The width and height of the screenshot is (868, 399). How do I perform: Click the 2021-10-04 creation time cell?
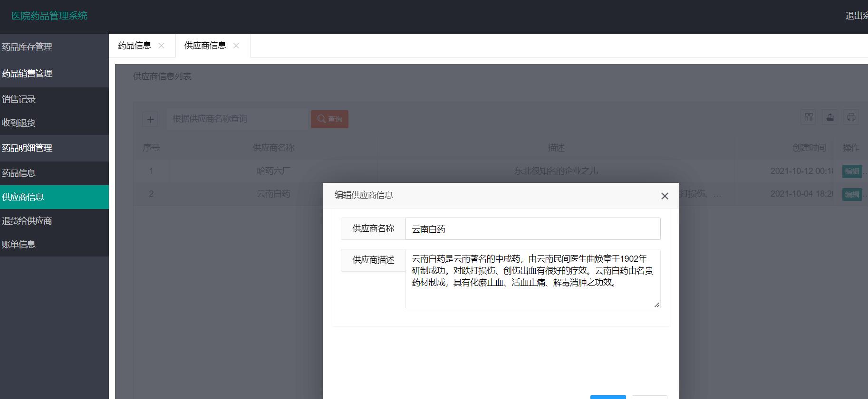(x=801, y=194)
